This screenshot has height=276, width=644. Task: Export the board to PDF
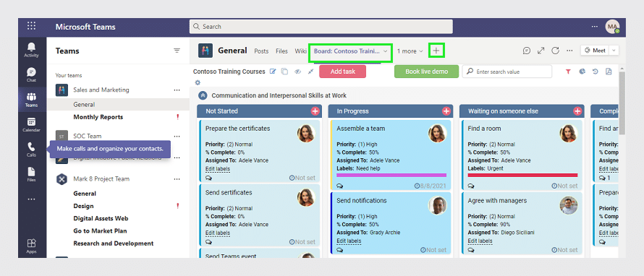609,72
